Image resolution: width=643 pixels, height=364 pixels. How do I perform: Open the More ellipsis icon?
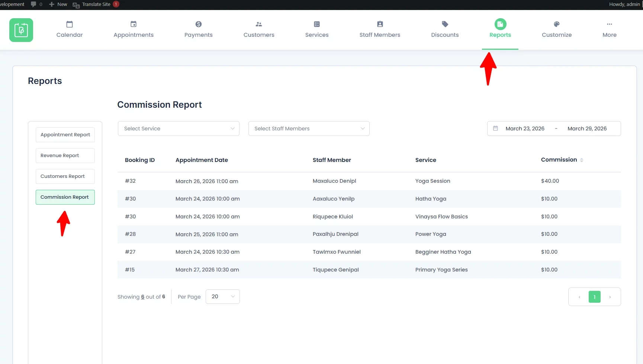click(610, 24)
